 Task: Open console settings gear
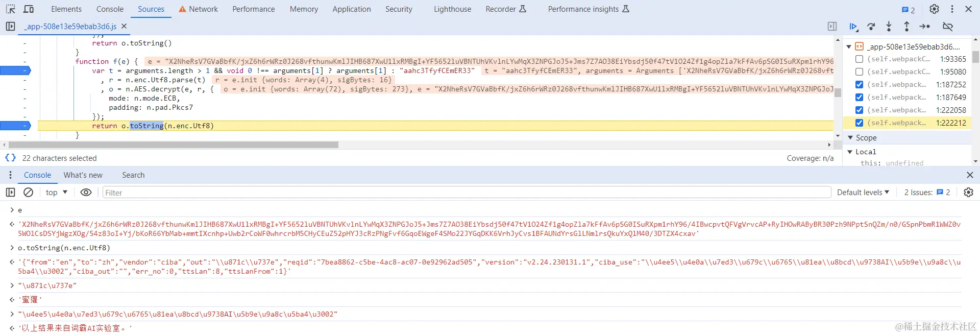(968, 193)
